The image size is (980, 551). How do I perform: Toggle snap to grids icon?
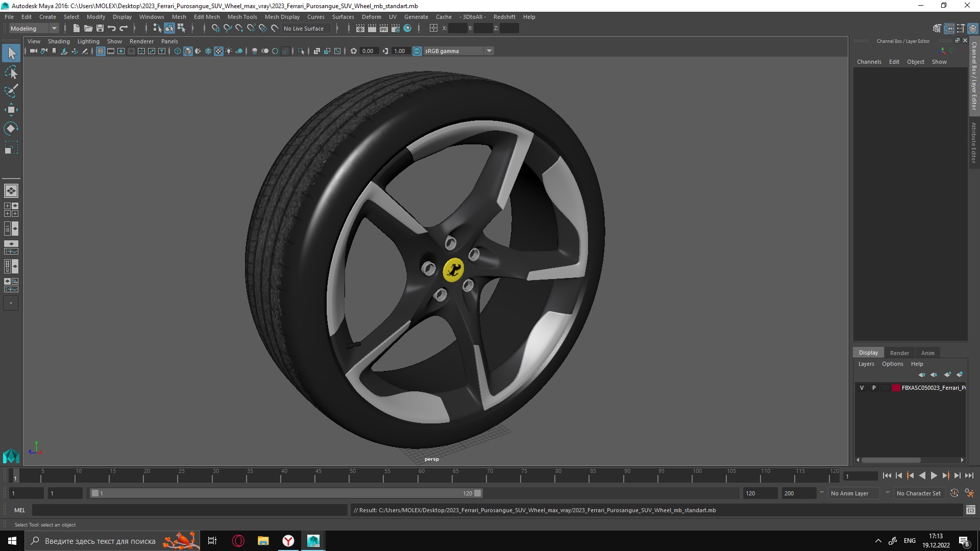tap(215, 29)
